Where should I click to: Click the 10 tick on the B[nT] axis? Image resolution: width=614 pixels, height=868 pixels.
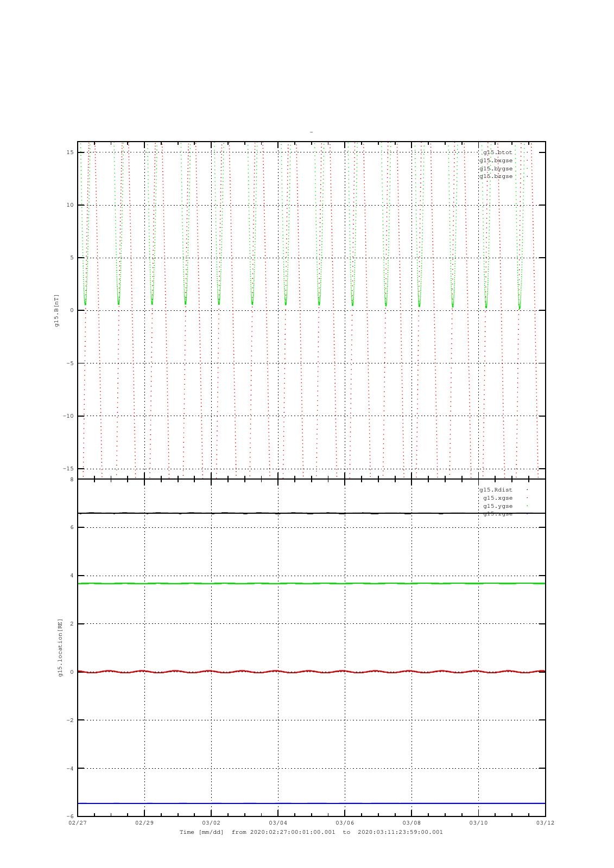(70, 205)
